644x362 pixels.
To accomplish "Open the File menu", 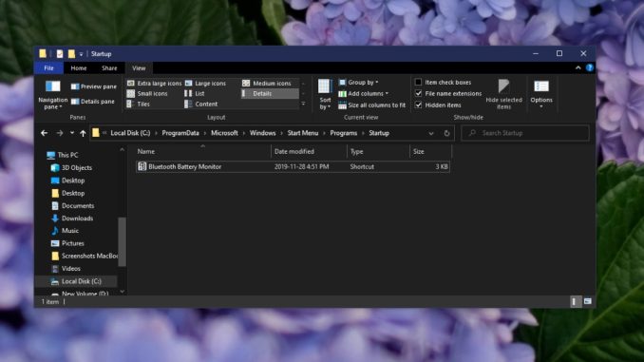I will coord(48,68).
